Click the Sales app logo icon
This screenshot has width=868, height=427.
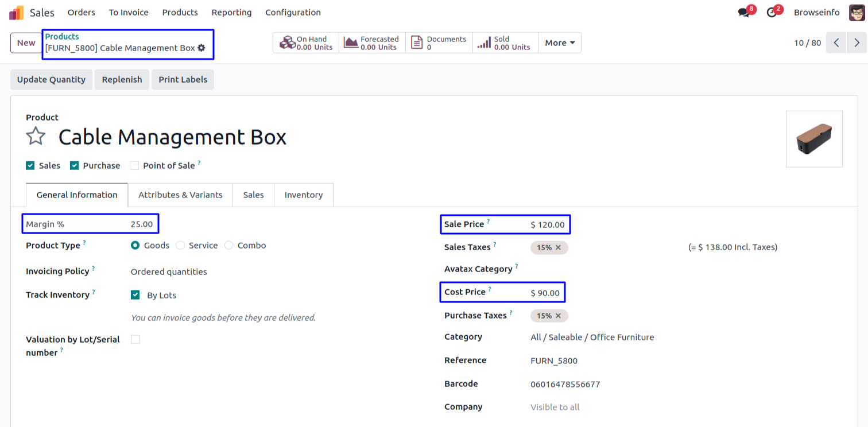[16, 13]
